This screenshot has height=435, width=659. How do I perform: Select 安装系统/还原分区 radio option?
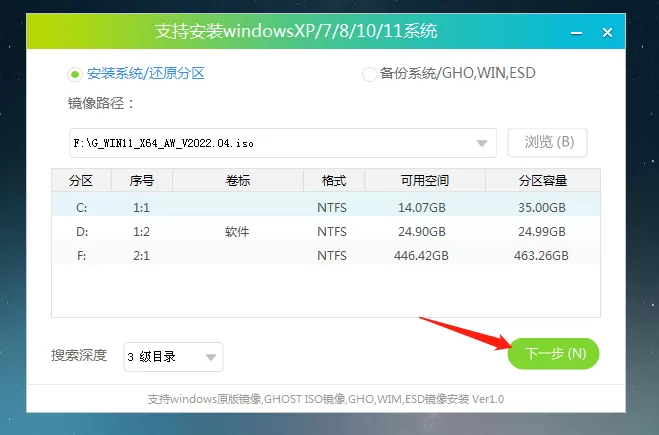point(75,74)
